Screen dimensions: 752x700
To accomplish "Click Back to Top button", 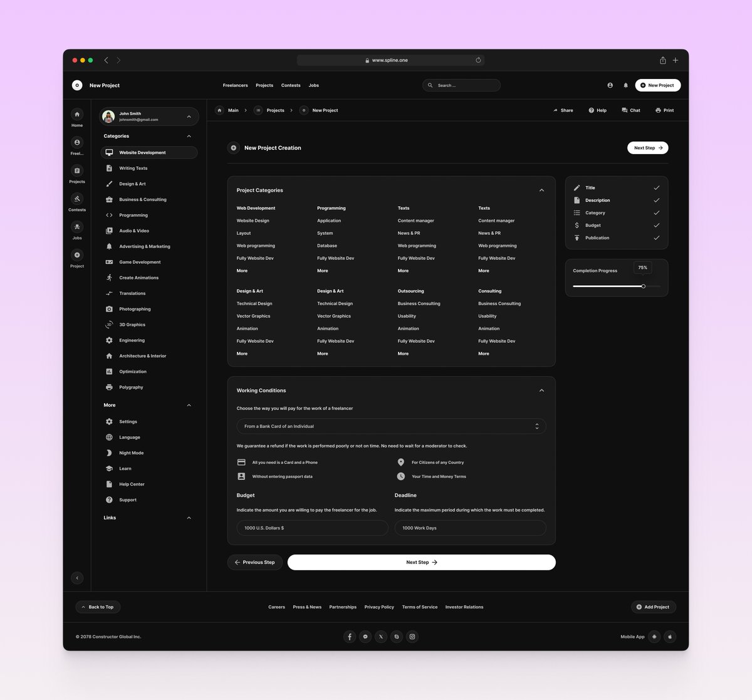I will click(98, 607).
